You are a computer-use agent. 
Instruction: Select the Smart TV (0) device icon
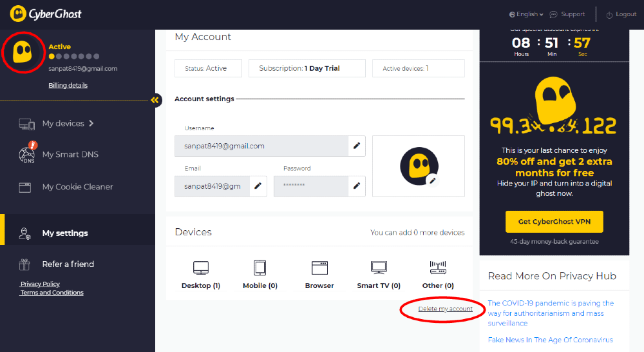click(x=379, y=268)
